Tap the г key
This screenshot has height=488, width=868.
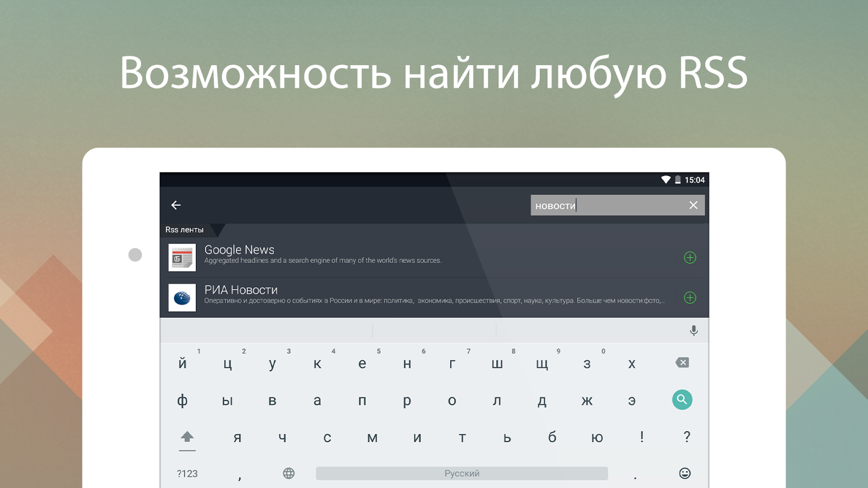[x=452, y=364]
